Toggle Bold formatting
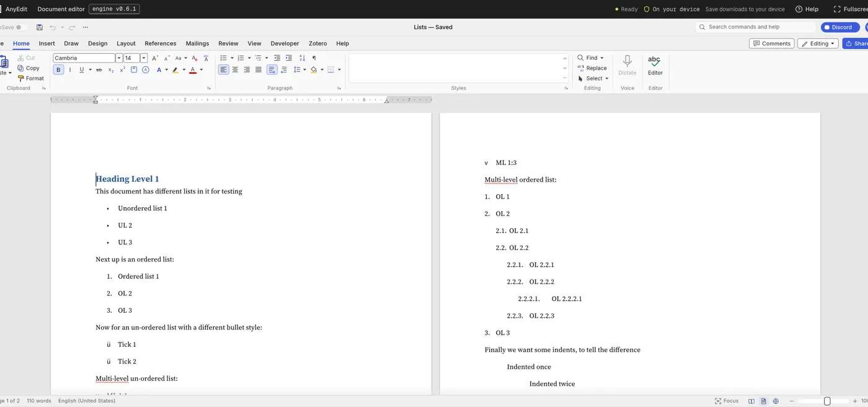 tap(58, 70)
